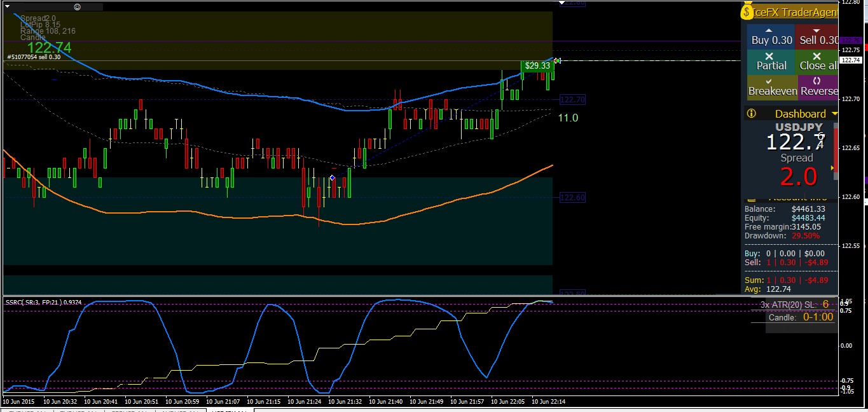Click the red spread value 2.0
Viewport: 868px width, 412px height.
click(x=798, y=177)
